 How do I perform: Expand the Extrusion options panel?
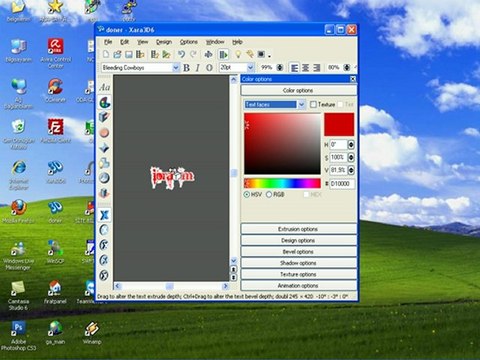[x=298, y=229]
